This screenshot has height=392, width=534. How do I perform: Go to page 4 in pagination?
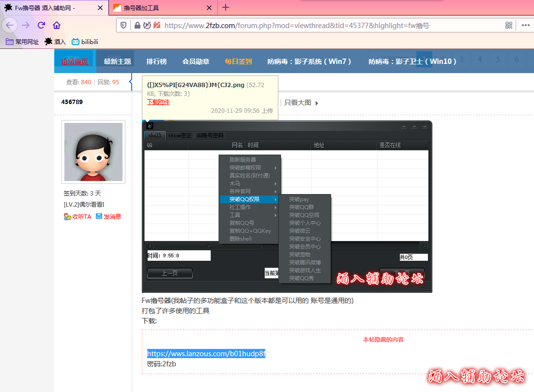[x=479, y=59]
